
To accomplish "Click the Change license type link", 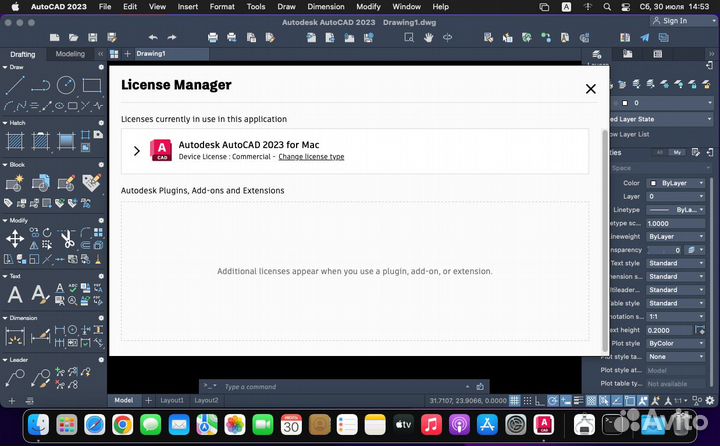I will pos(311,157).
